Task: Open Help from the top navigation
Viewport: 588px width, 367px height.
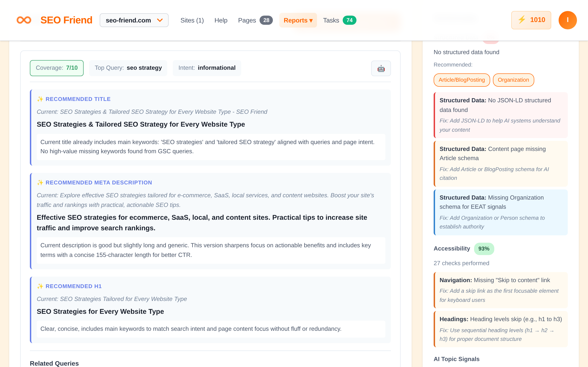Action: point(221,20)
